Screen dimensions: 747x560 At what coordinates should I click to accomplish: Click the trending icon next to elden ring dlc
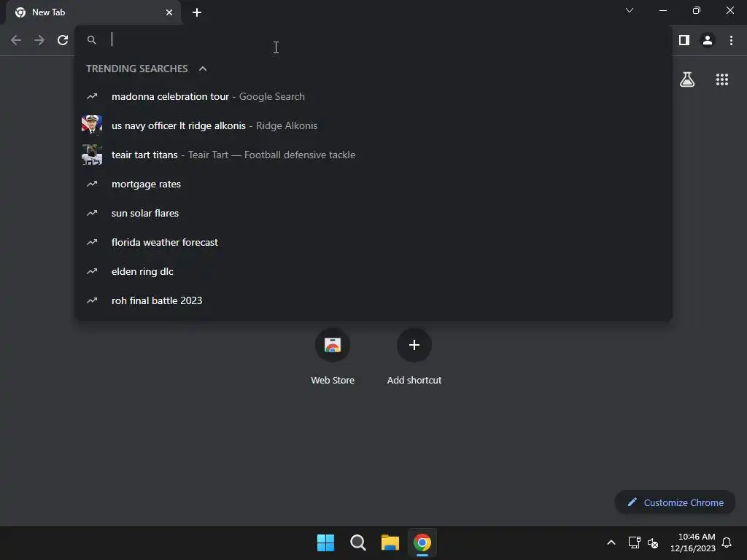pos(92,271)
